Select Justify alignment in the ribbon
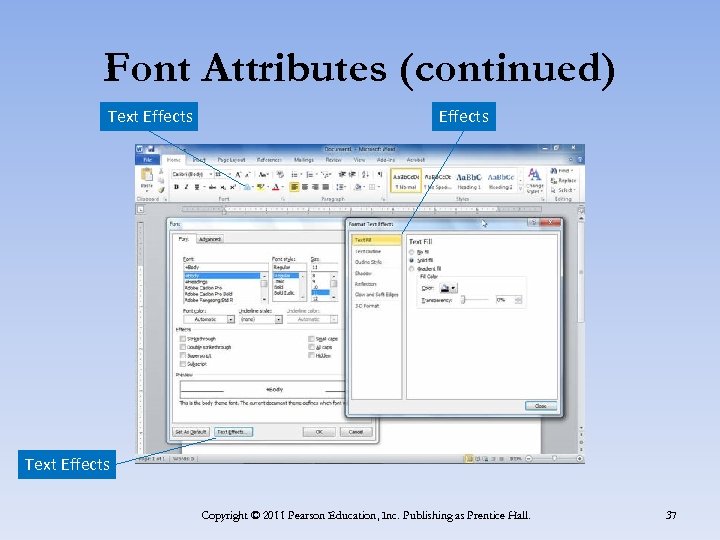720x540 pixels. click(x=326, y=187)
